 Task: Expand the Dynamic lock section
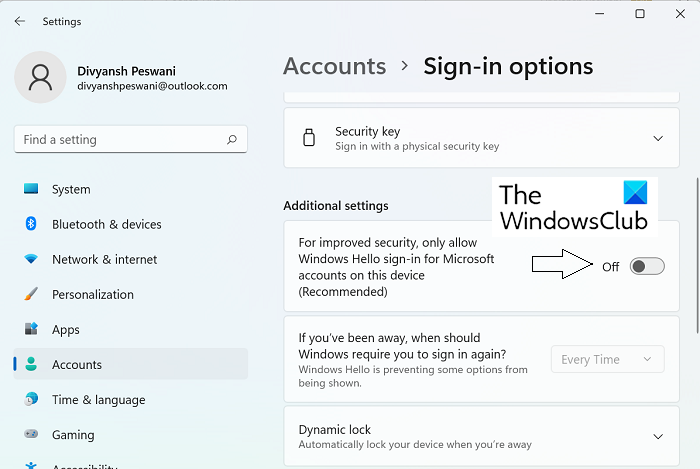[657, 436]
